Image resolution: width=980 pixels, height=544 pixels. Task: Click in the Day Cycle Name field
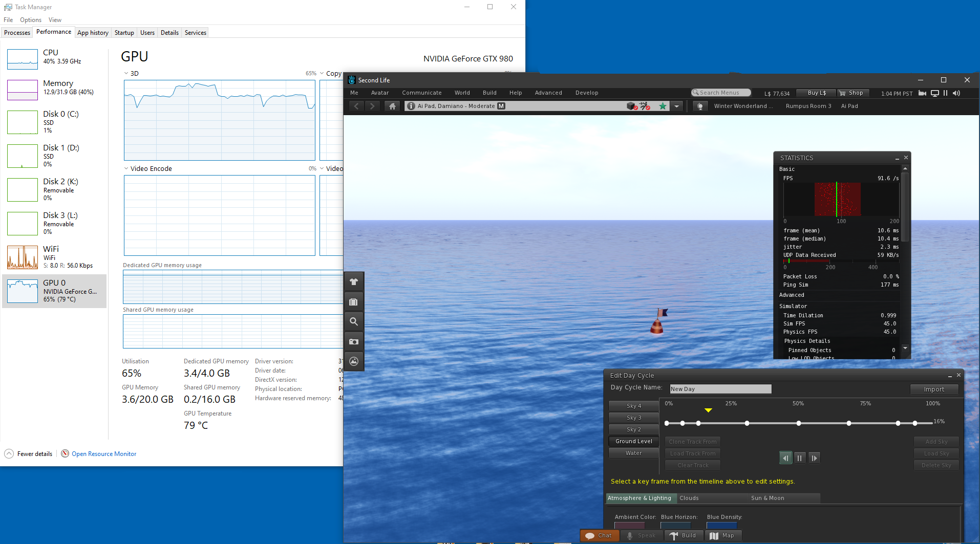[720, 389]
